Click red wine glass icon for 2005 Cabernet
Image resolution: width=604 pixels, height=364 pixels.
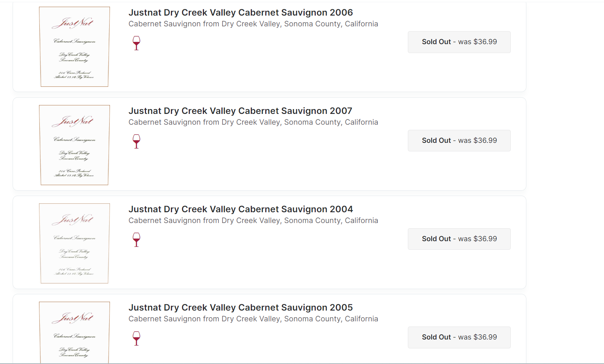(x=136, y=338)
